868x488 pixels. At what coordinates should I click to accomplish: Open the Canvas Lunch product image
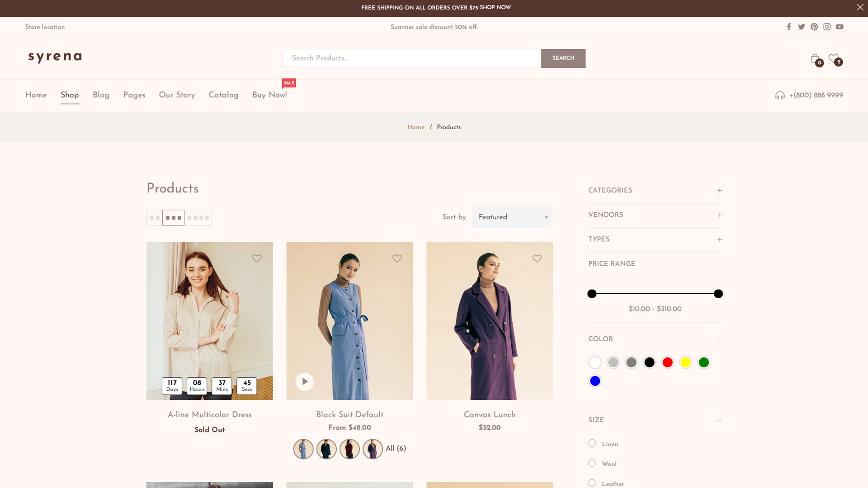coord(490,321)
